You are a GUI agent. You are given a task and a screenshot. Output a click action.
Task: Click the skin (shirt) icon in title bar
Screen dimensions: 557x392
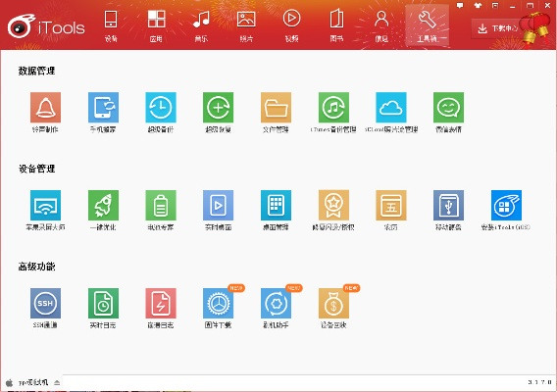coord(478,5)
